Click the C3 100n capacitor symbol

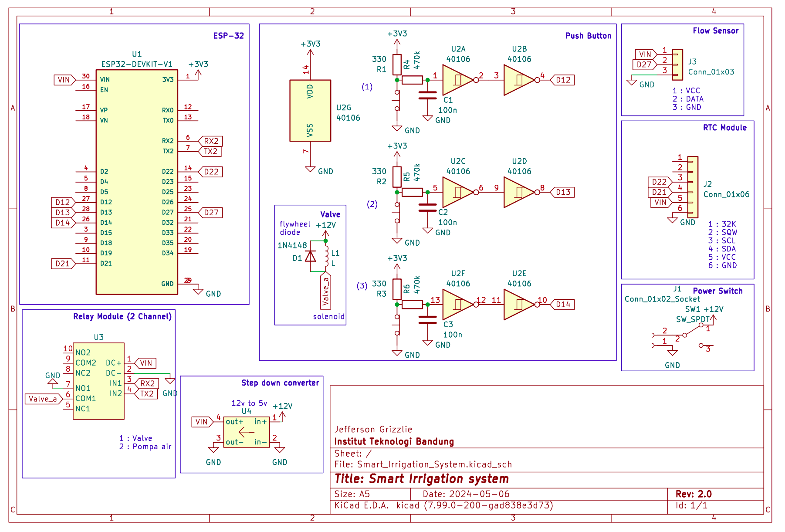point(427,320)
